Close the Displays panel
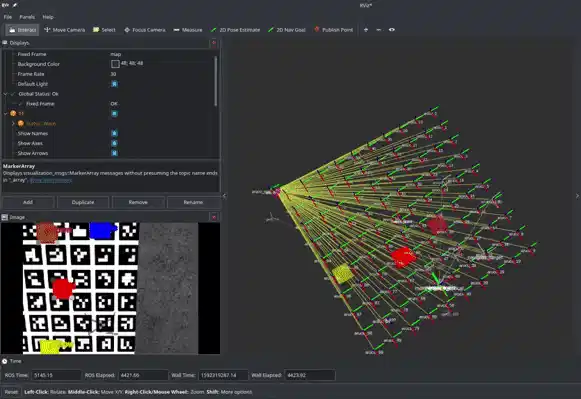 214,43
